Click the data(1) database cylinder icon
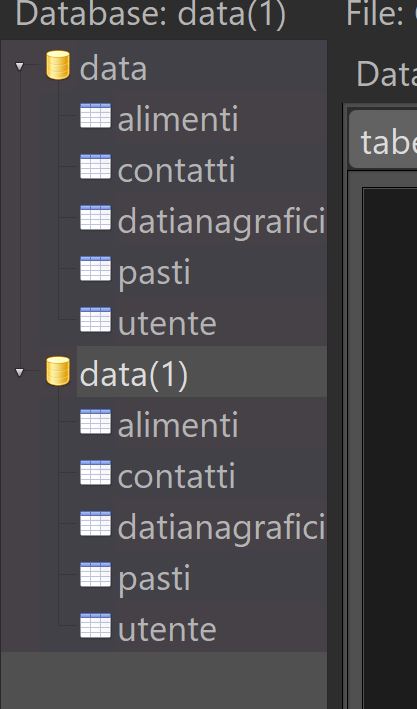This screenshot has height=709, width=417. (x=58, y=371)
